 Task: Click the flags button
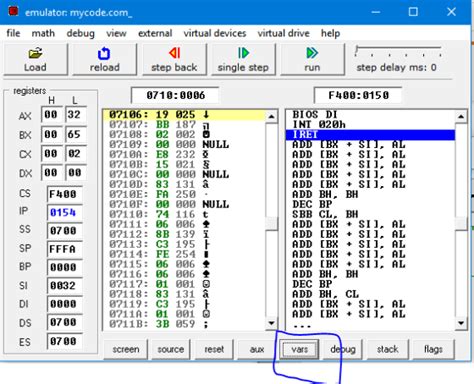click(433, 349)
